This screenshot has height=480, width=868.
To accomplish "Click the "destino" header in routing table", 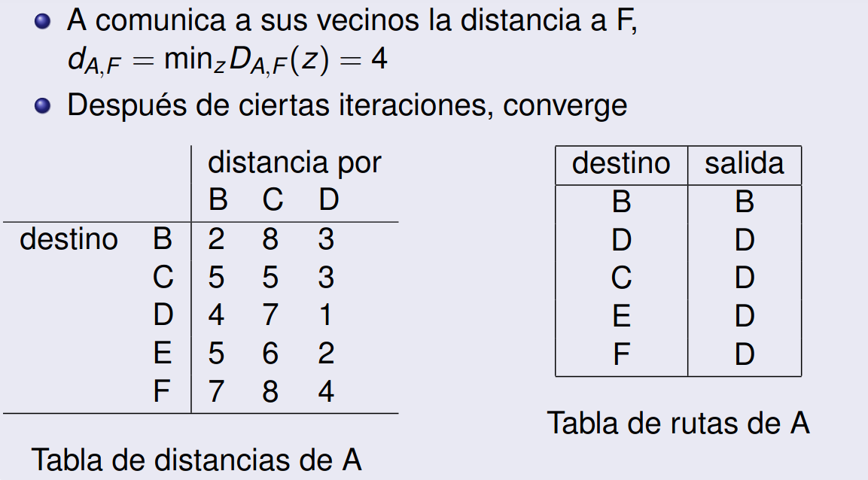I will 621,164.
